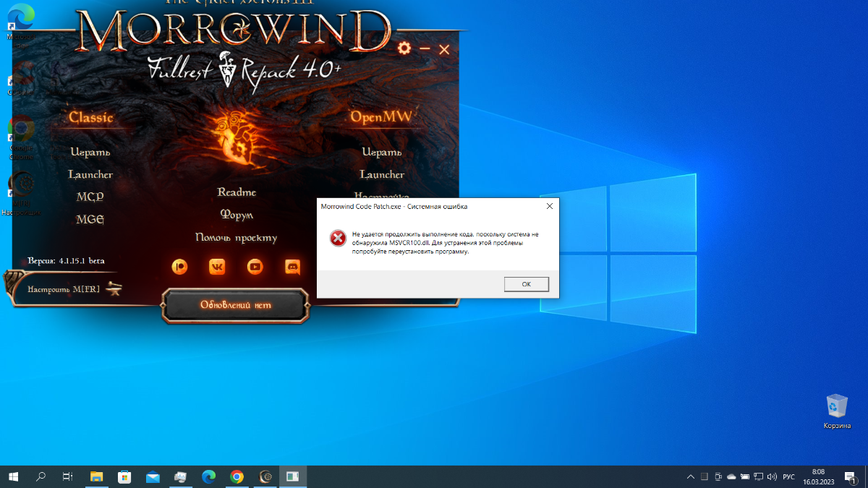Click the Discord icon in the launcher
The width and height of the screenshot is (868, 488).
click(x=292, y=266)
